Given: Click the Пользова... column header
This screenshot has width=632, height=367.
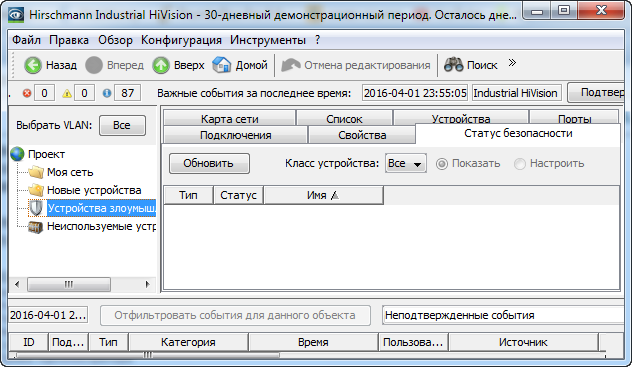Looking at the screenshot, I should [x=413, y=342].
